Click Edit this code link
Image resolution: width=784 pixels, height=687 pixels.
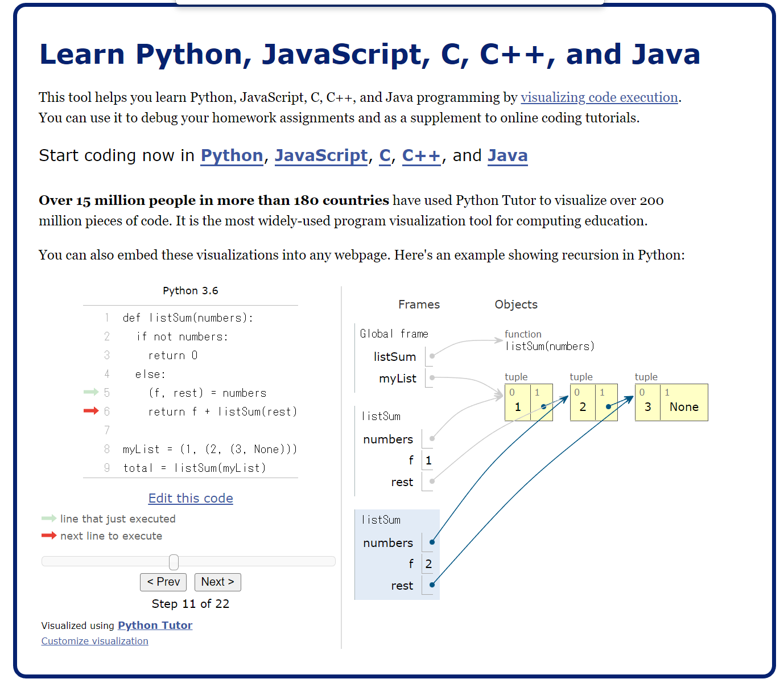[x=191, y=498]
